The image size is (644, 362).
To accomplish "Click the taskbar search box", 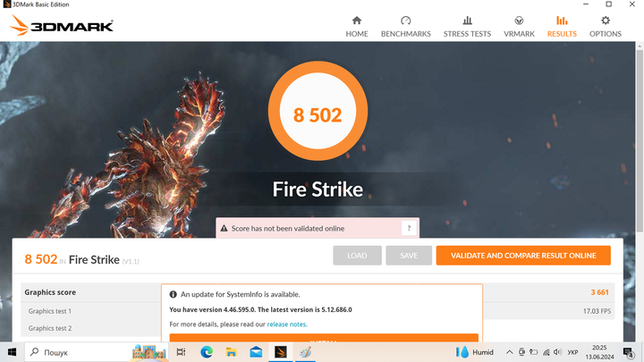I will click(x=97, y=352).
